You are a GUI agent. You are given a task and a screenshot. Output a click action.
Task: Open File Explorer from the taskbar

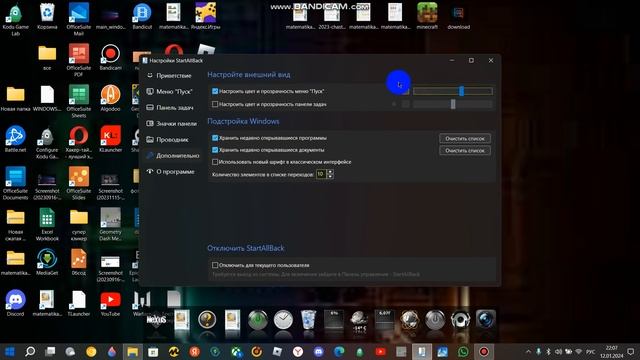point(133,352)
